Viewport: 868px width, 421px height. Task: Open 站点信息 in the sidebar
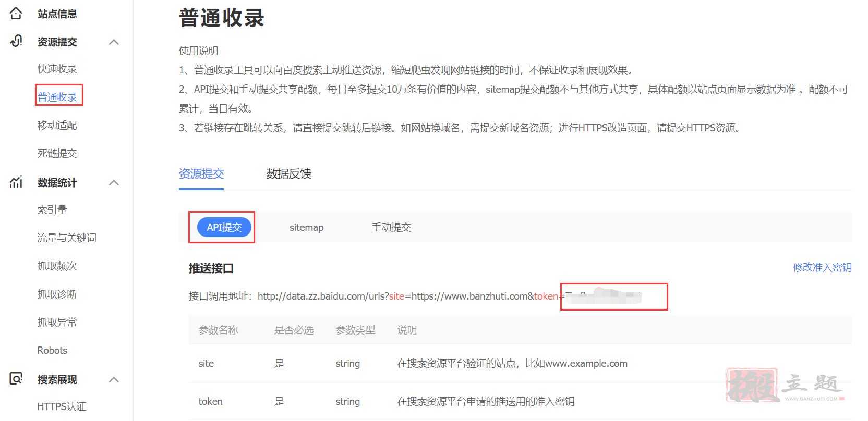pyautogui.click(x=57, y=14)
